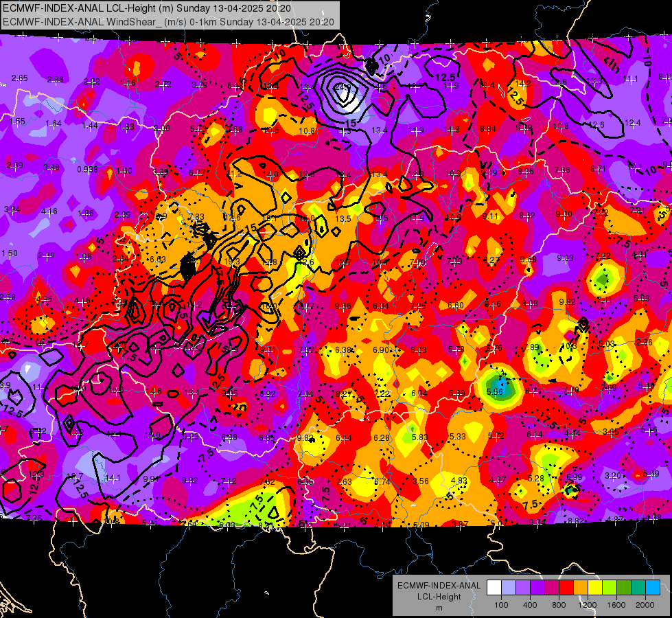Click the map value "6.38"
This screenshot has height=618, width=672.
343,350
